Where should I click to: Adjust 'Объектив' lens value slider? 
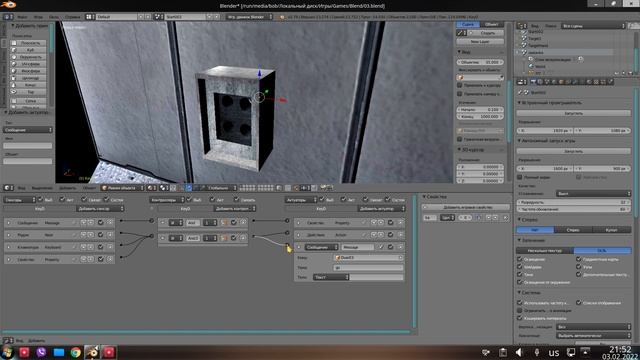pos(480,62)
